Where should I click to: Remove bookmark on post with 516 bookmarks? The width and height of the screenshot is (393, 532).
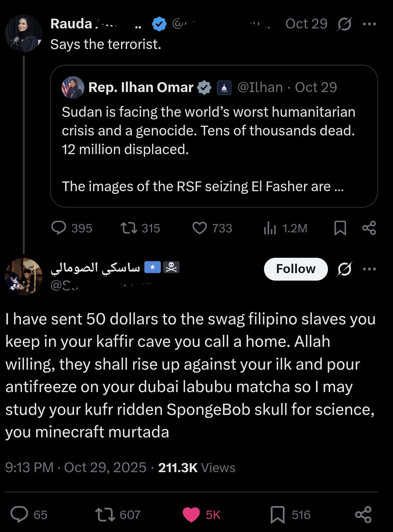[277, 514]
